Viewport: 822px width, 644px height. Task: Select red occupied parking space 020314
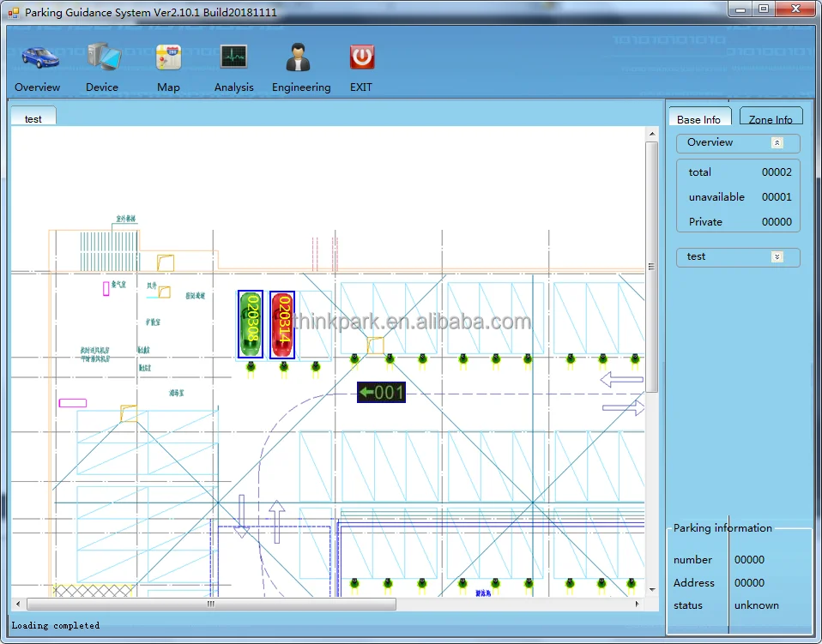pyautogui.click(x=282, y=324)
